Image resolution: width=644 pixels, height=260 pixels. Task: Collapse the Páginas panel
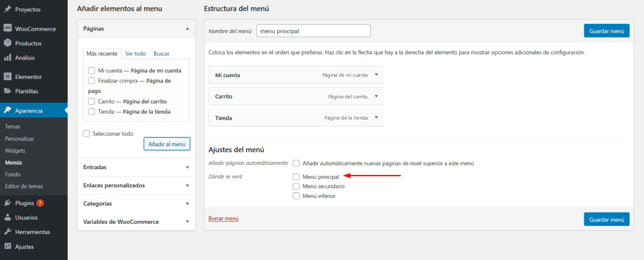click(187, 28)
